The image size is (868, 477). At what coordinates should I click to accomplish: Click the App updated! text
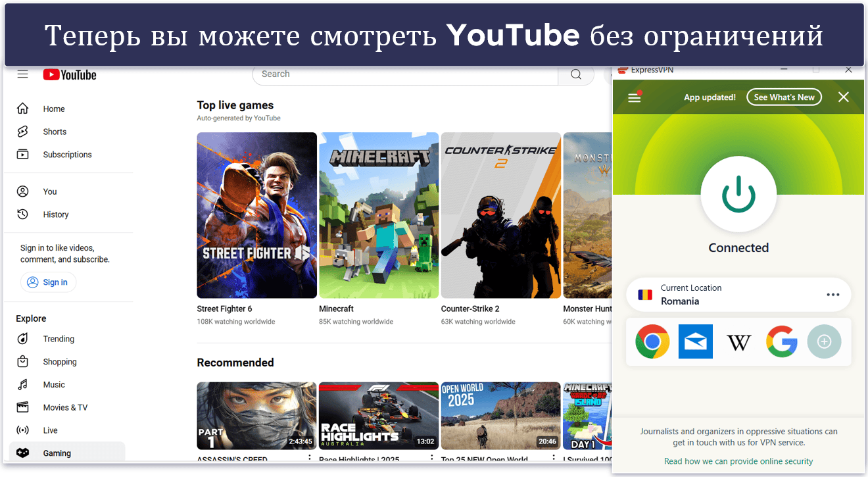(710, 97)
